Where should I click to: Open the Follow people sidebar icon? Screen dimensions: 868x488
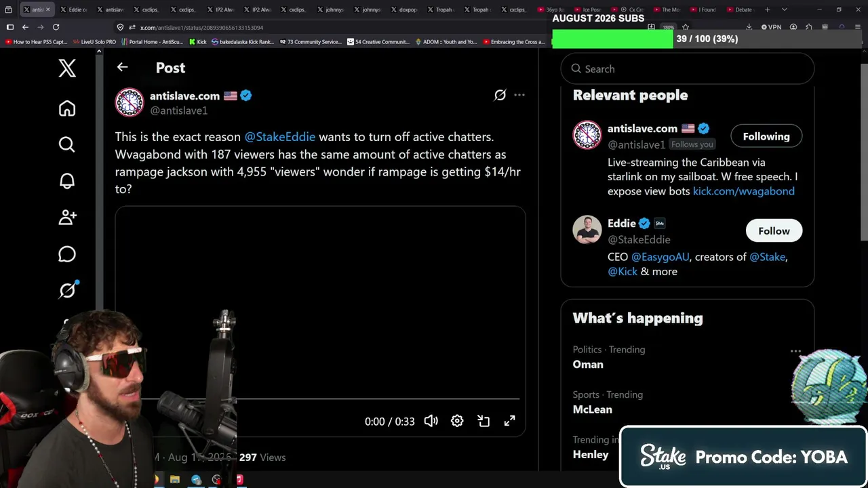click(67, 218)
